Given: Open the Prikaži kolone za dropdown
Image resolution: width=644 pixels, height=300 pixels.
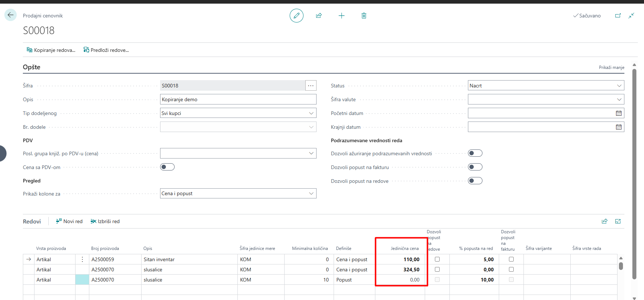Looking at the screenshot, I should (x=238, y=193).
